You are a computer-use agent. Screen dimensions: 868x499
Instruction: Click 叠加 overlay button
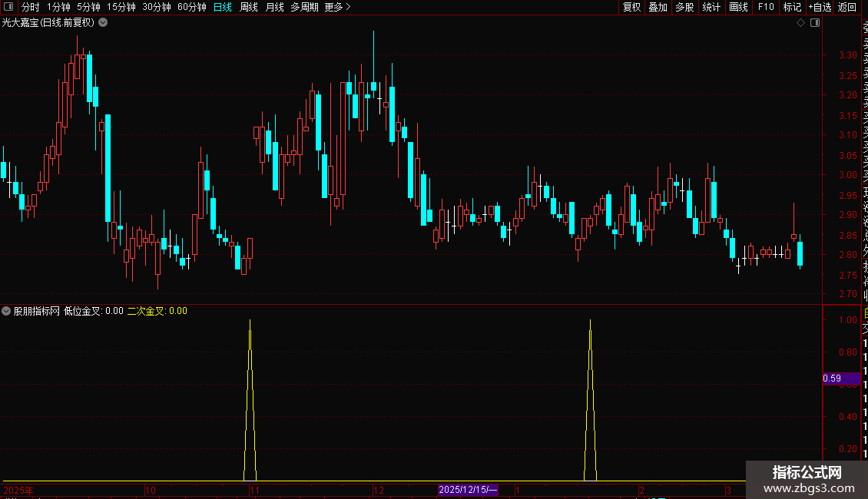point(658,7)
